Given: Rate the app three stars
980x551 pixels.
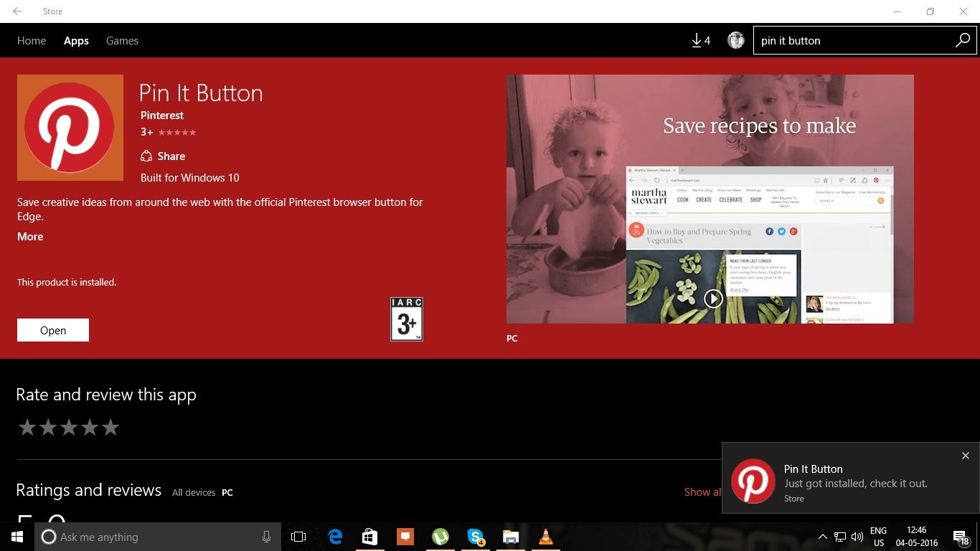Looking at the screenshot, I should pyautogui.click(x=69, y=428).
